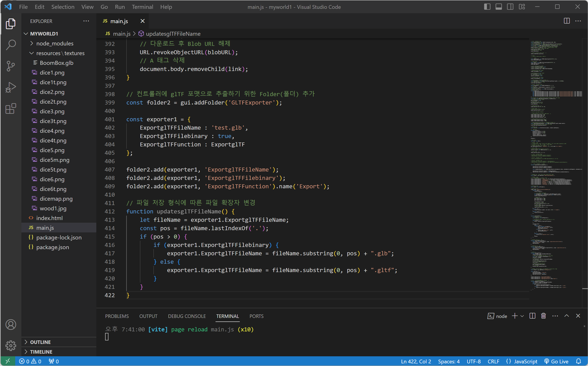Click the Accounts icon
Viewport: 588px width, 366px height.
click(x=11, y=325)
